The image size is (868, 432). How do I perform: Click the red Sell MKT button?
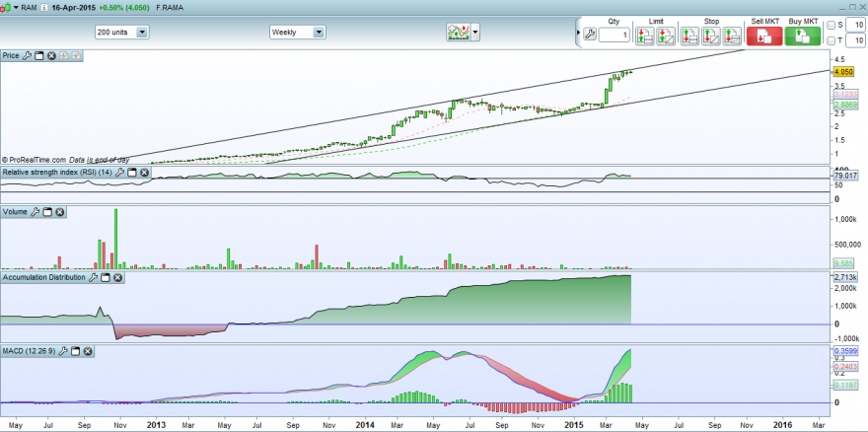pyautogui.click(x=764, y=36)
